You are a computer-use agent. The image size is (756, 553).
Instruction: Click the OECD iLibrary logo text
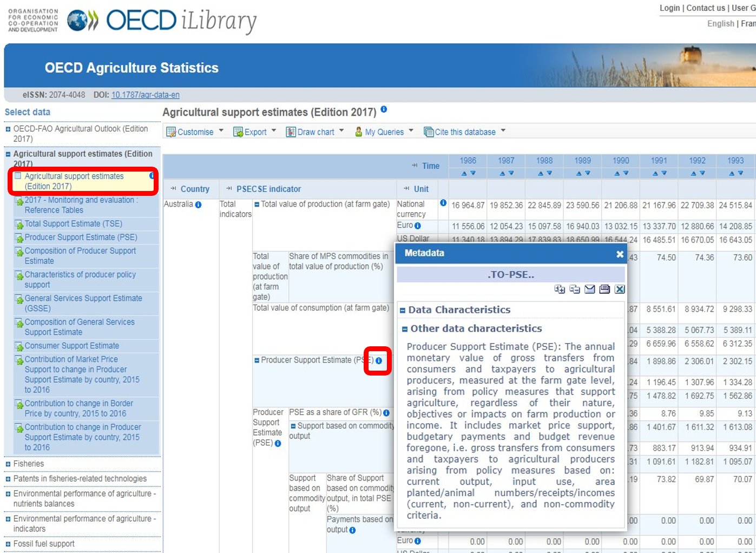181,21
